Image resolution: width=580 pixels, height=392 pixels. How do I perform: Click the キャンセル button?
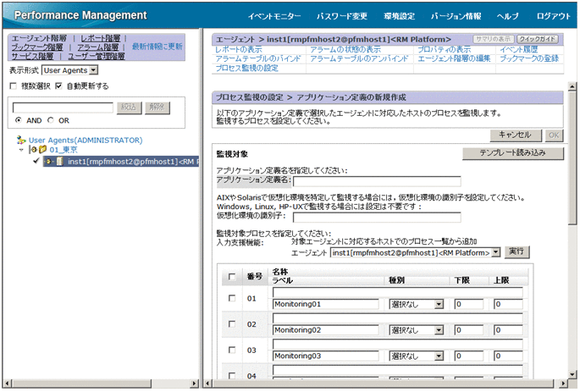(515, 135)
